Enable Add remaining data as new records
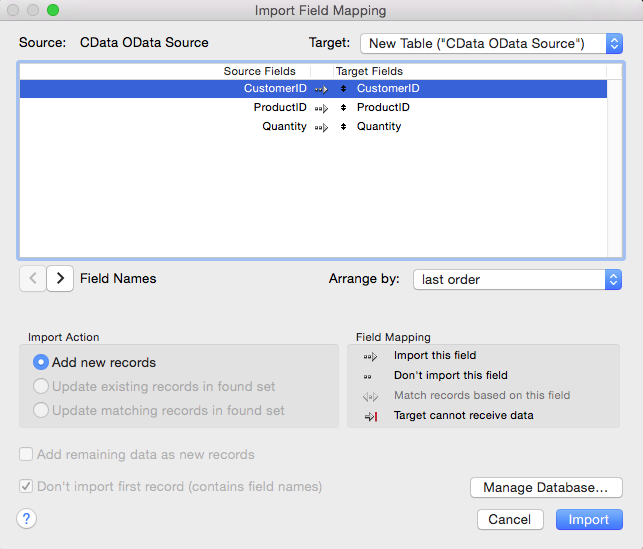This screenshot has height=549, width=643. pos(26,454)
